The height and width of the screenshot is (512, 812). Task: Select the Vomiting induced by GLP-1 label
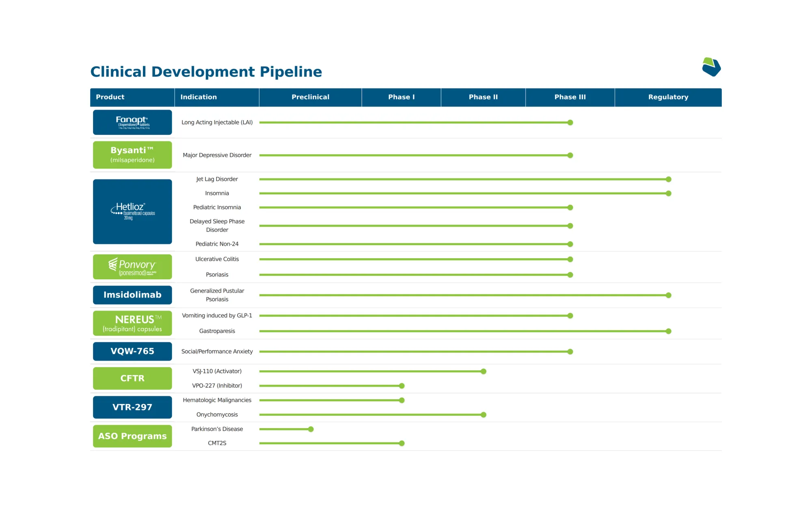click(x=217, y=315)
